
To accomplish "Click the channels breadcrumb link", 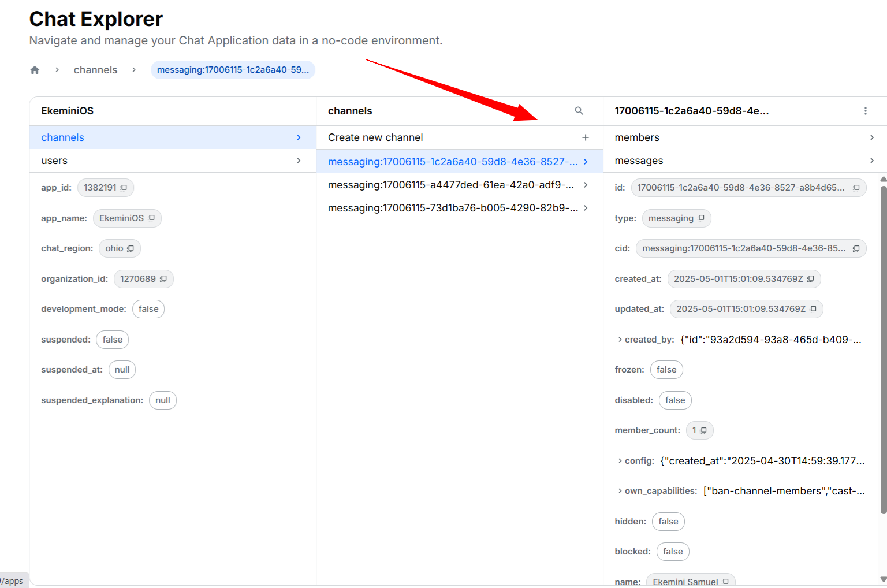I will (95, 70).
